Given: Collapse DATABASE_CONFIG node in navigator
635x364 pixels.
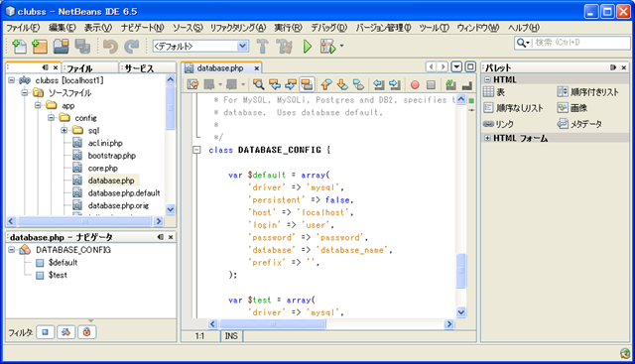Looking at the screenshot, I should (x=11, y=250).
